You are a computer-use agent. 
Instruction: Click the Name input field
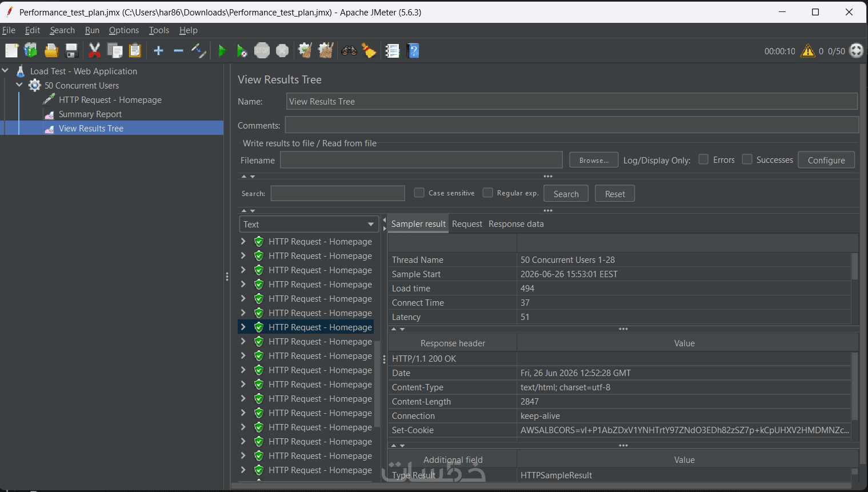point(571,101)
